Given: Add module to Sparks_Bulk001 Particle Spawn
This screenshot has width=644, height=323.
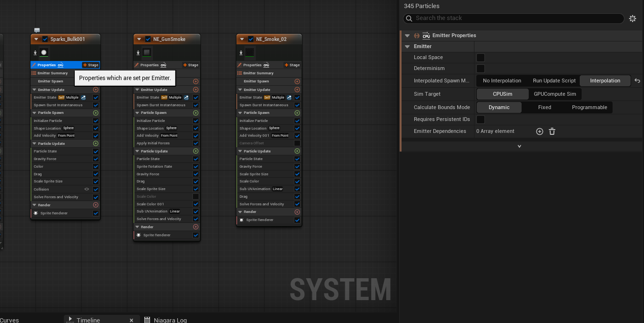Looking at the screenshot, I should pyautogui.click(x=96, y=113).
